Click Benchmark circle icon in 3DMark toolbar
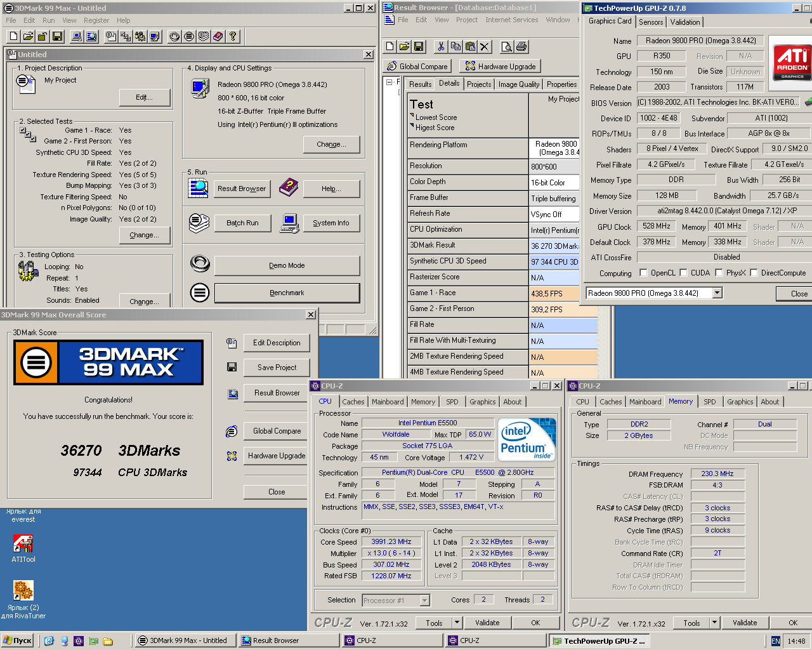 189,36
